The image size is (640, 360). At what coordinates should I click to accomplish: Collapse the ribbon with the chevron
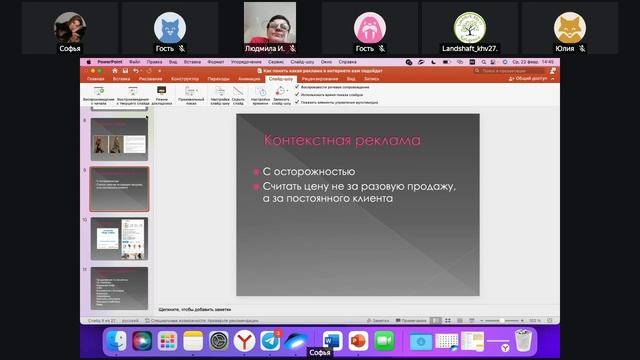pos(553,78)
